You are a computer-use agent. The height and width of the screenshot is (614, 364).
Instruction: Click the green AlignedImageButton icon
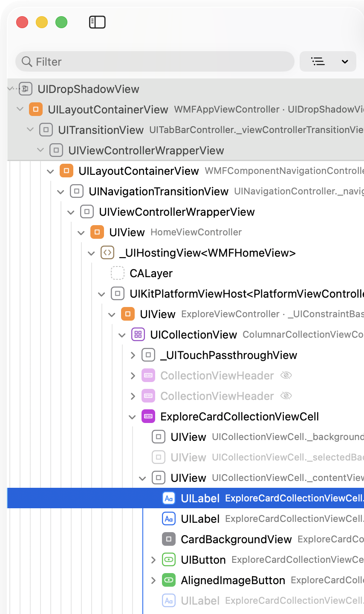tap(169, 580)
